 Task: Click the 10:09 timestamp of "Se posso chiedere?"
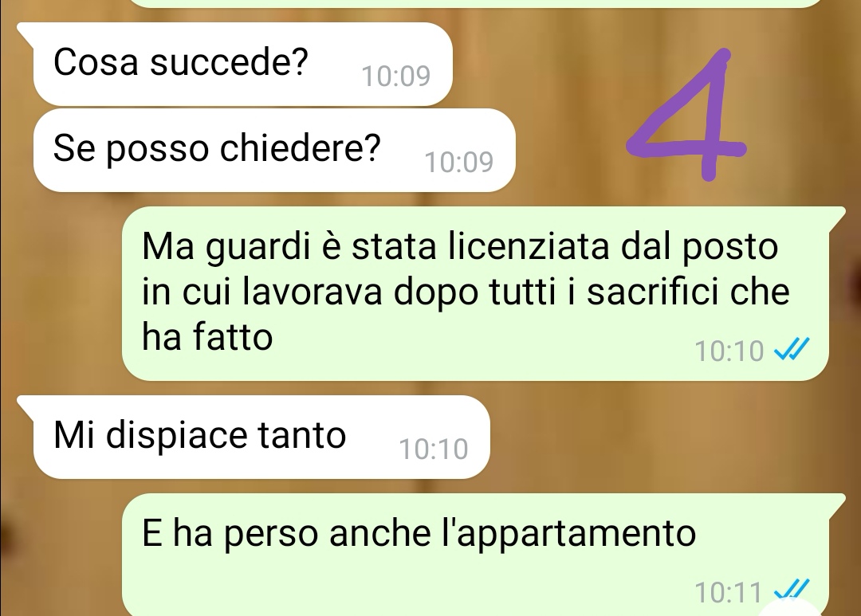pos(459,162)
